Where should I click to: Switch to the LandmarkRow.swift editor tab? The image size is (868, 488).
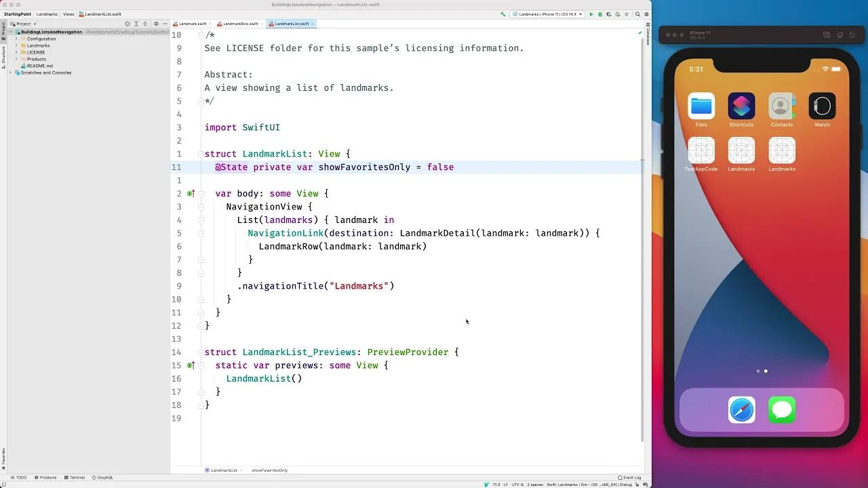pyautogui.click(x=240, y=24)
